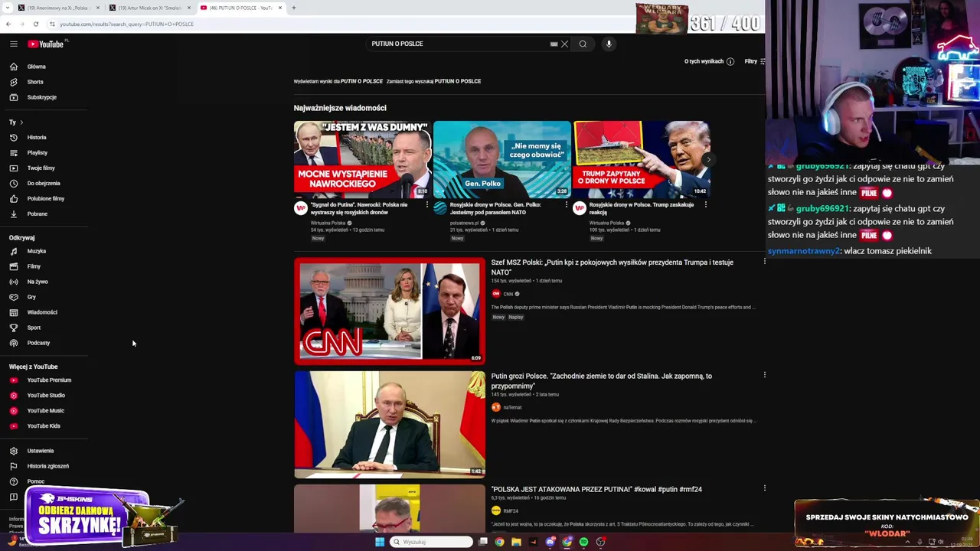Open O tych wynikach info

pyautogui.click(x=709, y=61)
